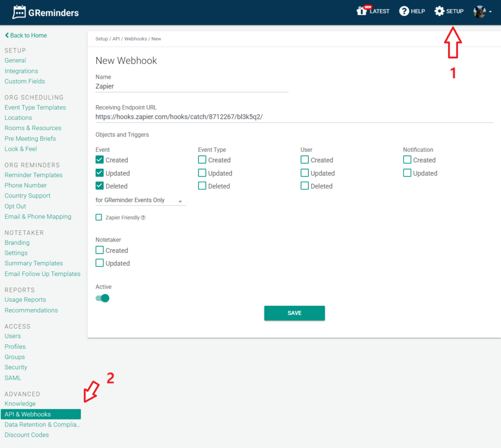501x448 pixels.
Task: Toggle the Active switch off
Action: coord(103,298)
